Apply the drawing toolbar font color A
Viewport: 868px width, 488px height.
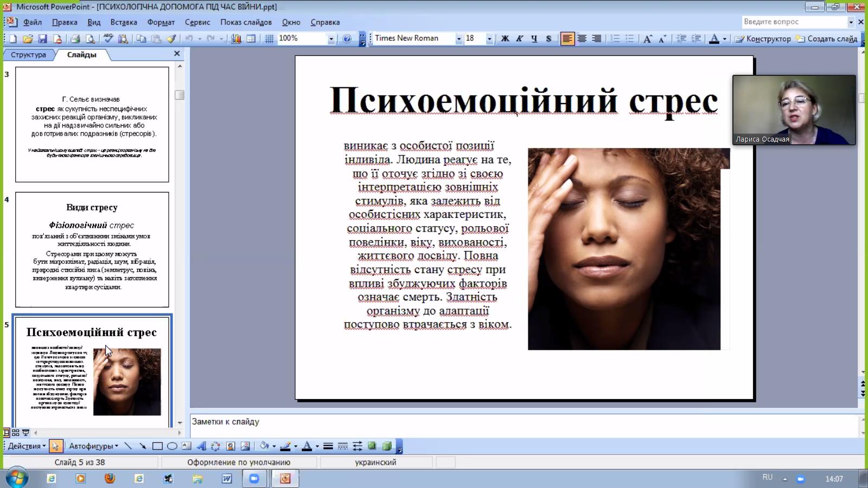[307, 446]
